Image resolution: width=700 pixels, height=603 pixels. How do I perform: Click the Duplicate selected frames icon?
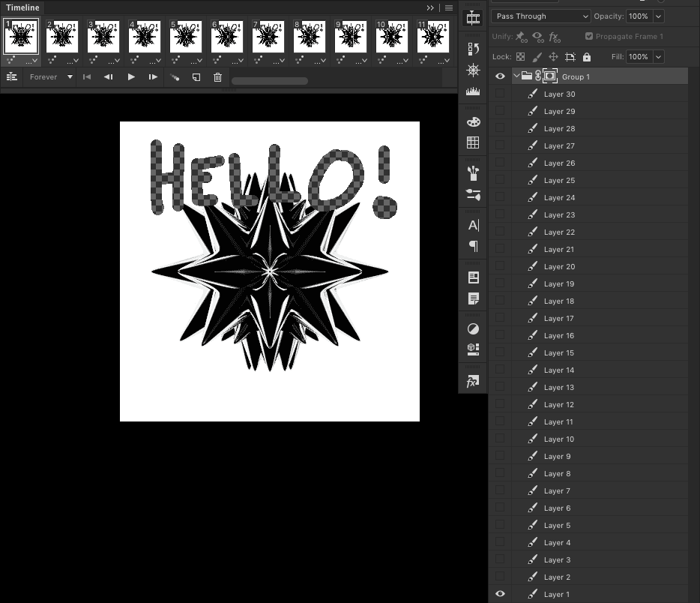click(196, 76)
